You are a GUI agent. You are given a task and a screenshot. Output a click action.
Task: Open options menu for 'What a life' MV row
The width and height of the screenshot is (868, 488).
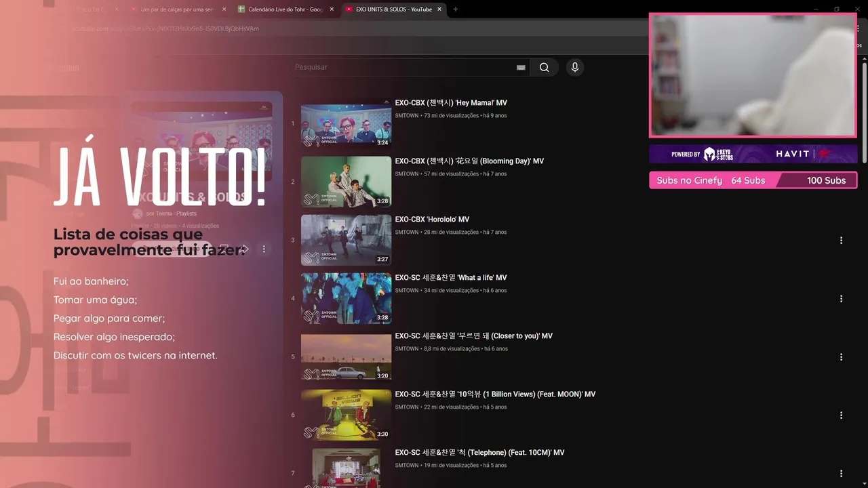(841, 299)
